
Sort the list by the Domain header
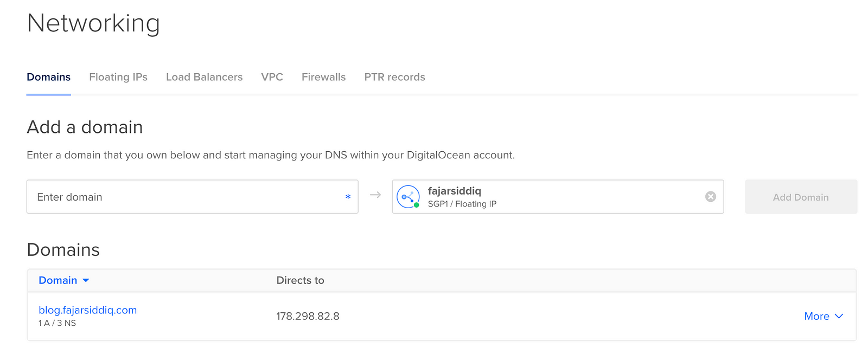click(x=58, y=280)
